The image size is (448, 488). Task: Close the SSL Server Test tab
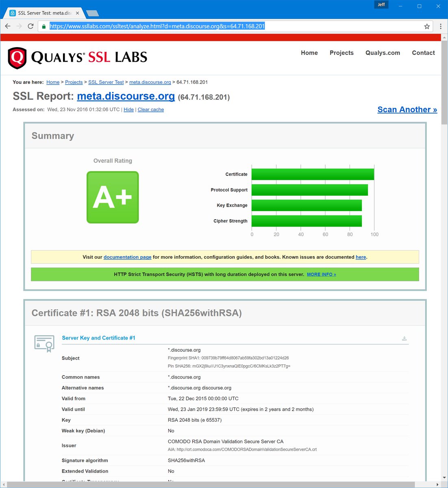[x=77, y=13]
